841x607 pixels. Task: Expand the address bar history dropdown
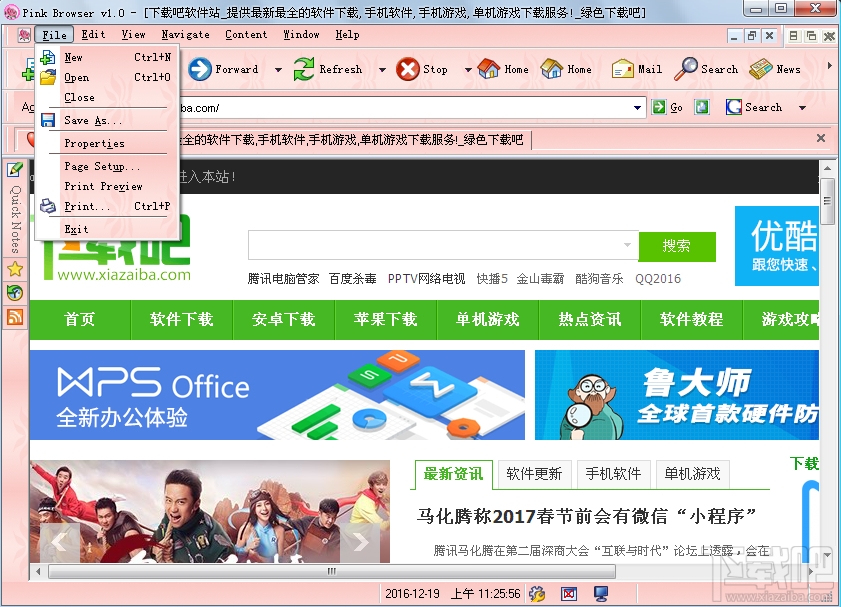pyautogui.click(x=637, y=107)
